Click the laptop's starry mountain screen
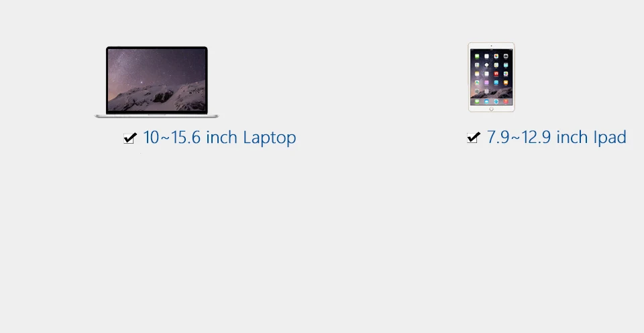 (156, 80)
